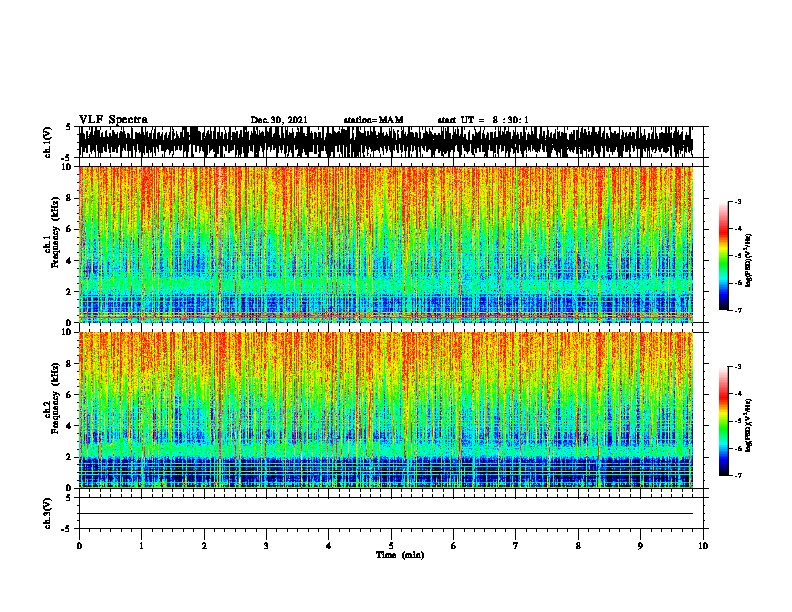Select the date text "Dec. 30, 2021"
The image size is (792, 612).
pyautogui.click(x=279, y=120)
